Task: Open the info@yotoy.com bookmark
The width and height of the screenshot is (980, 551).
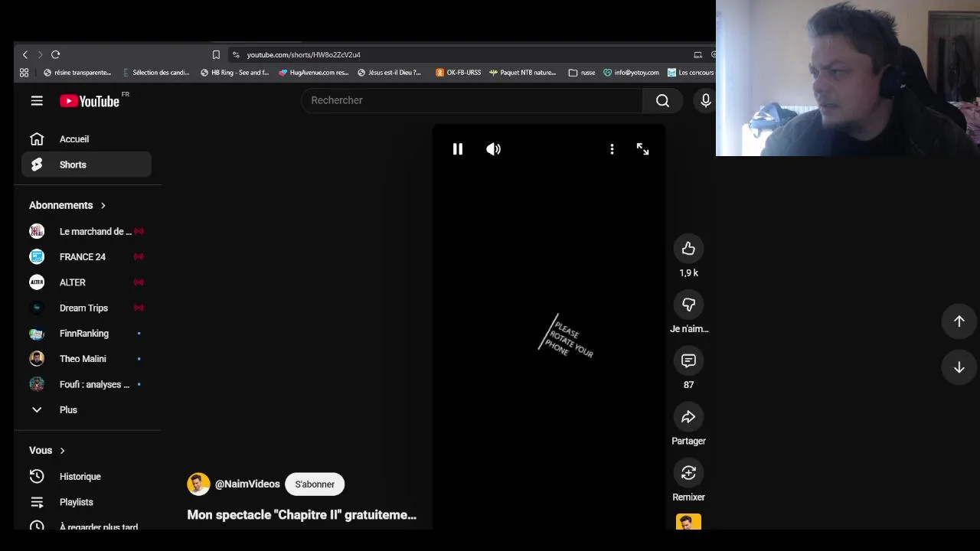Action: tap(631, 73)
